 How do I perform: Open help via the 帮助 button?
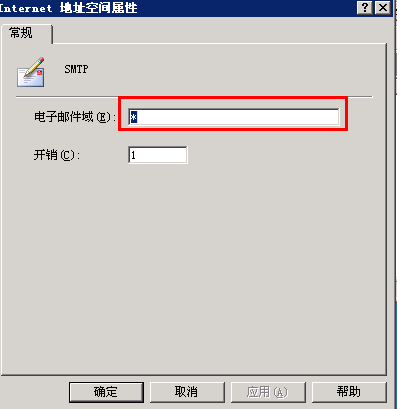tap(349, 392)
